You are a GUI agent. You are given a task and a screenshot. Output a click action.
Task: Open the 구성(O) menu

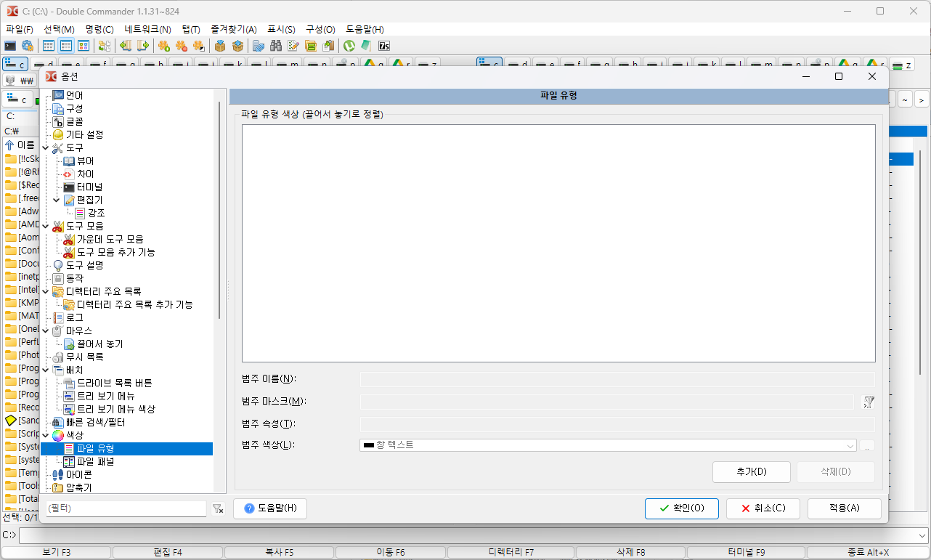(320, 30)
